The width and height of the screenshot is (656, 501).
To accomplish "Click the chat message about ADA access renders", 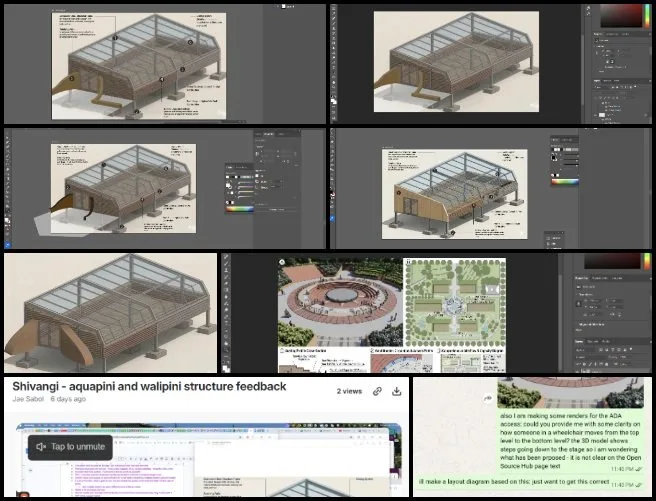I will pos(571,441).
